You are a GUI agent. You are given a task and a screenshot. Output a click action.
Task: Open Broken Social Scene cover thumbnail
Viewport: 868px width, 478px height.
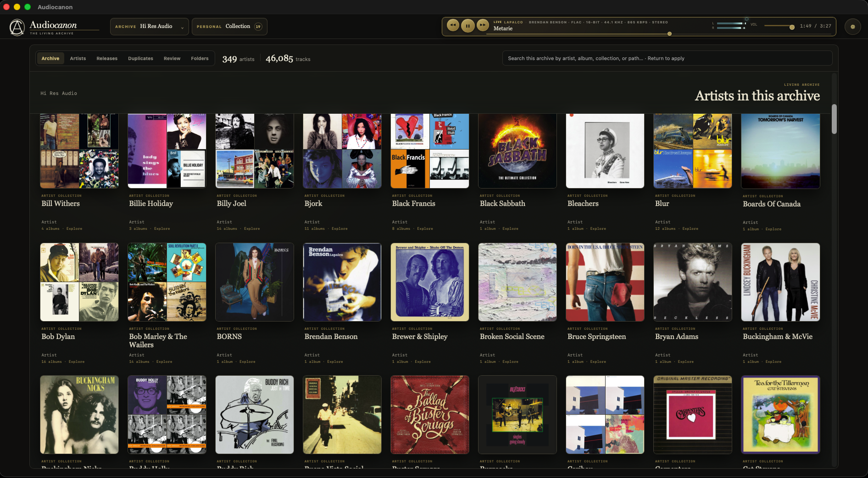point(517,282)
